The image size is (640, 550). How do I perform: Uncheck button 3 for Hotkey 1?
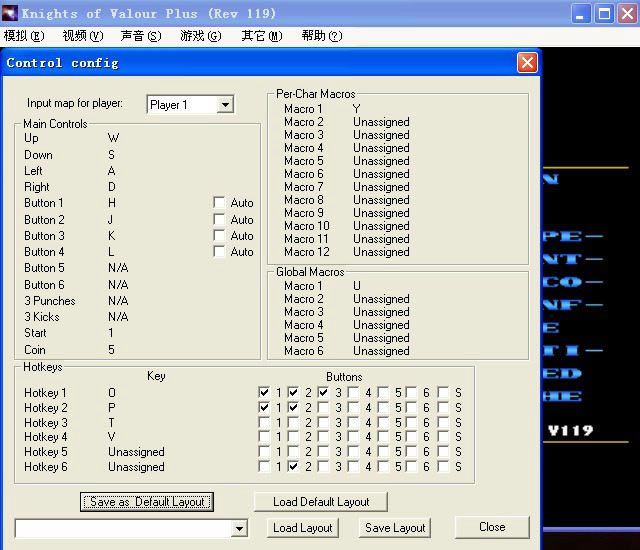(x=324, y=393)
